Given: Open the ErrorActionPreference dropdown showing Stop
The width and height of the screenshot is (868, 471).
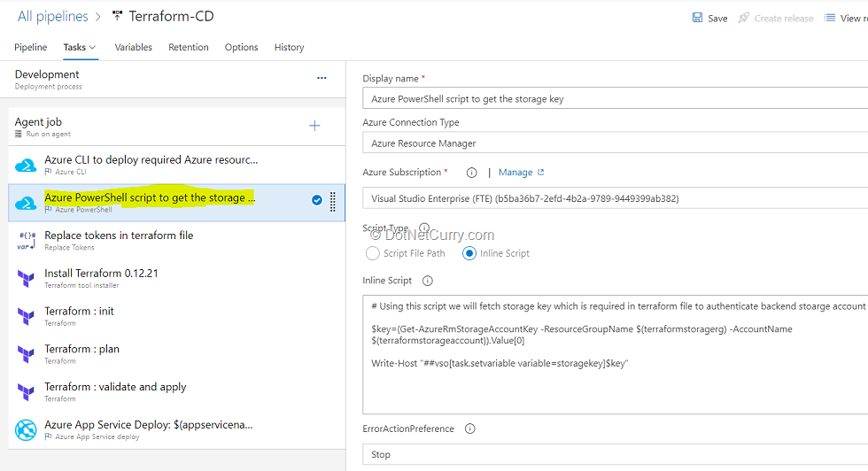Looking at the screenshot, I should point(615,454).
